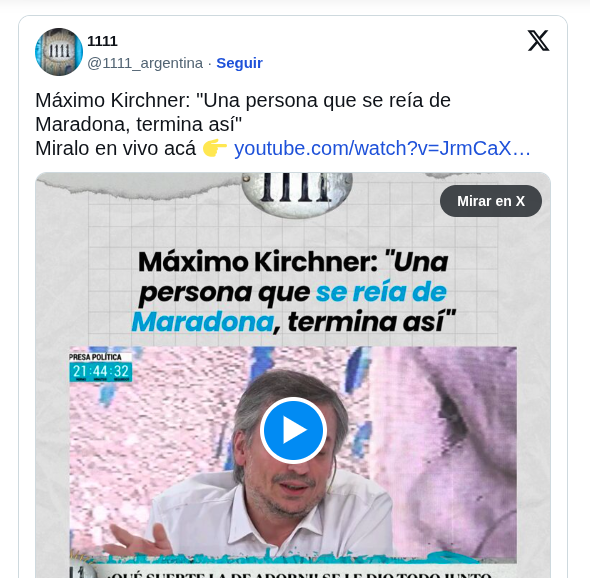590x578 pixels.
Task: Click the 21:44:32 clock overlay
Action: pyautogui.click(x=100, y=372)
